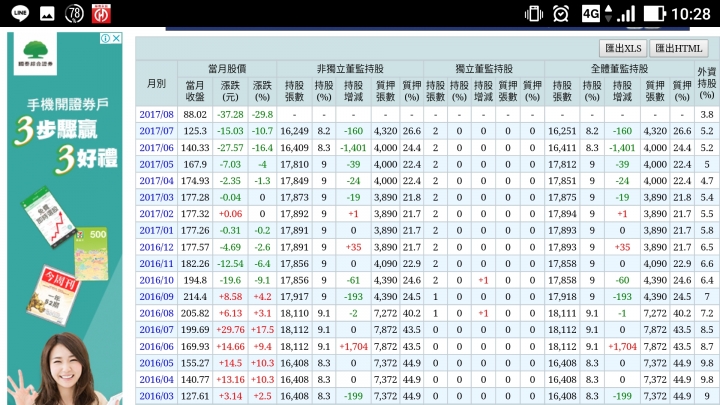Click 匯出XLS export button
Image resolution: width=720 pixels, height=405 pixels.
[623, 48]
